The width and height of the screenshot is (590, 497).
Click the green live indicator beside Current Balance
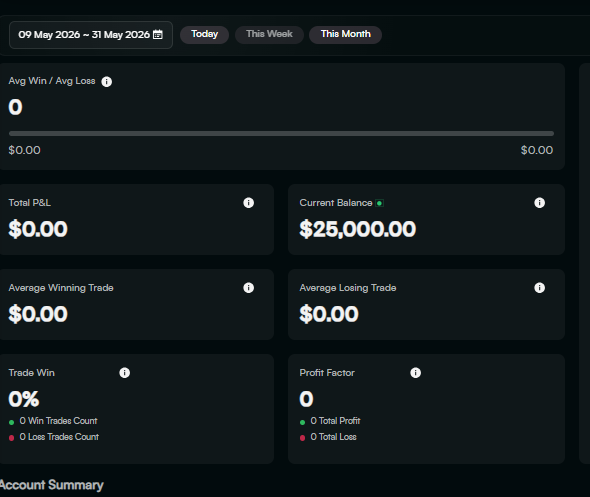tap(379, 204)
